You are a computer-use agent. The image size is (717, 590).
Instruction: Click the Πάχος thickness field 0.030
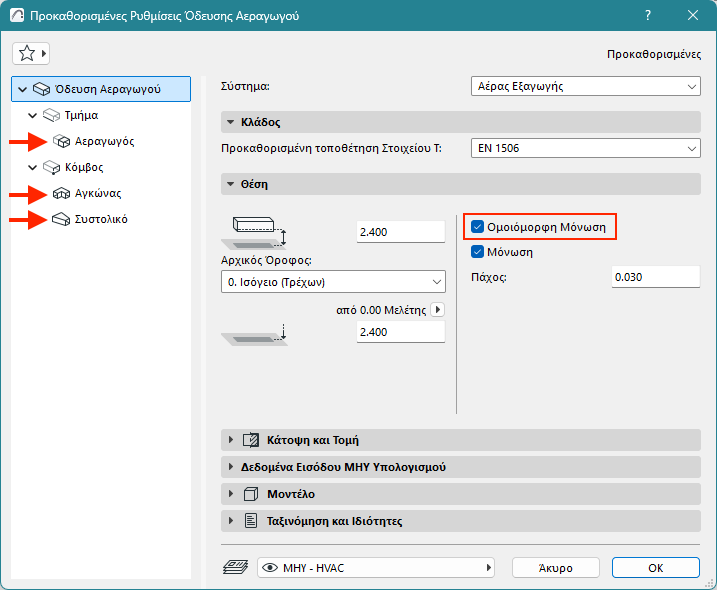point(656,277)
